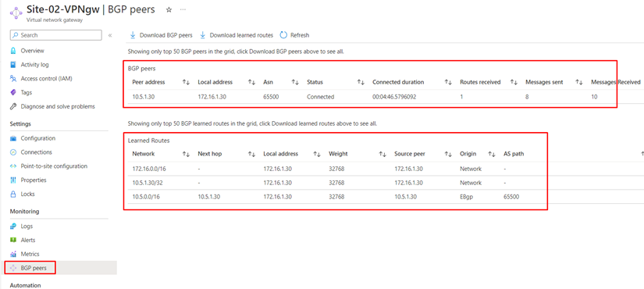Click the Logs icon under Monitoring

click(x=13, y=226)
